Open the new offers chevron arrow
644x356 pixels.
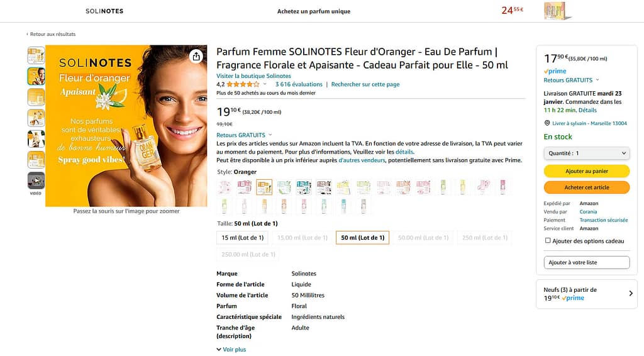point(630,293)
